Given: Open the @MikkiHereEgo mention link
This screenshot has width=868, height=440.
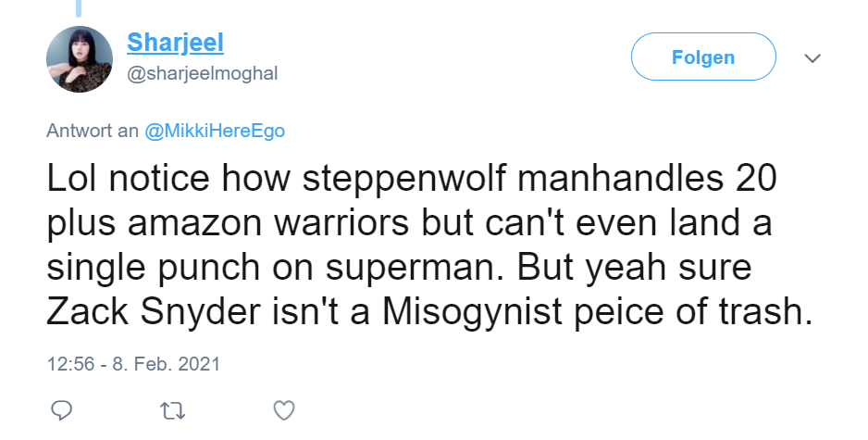Looking at the screenshot, I should click(215, 131).
